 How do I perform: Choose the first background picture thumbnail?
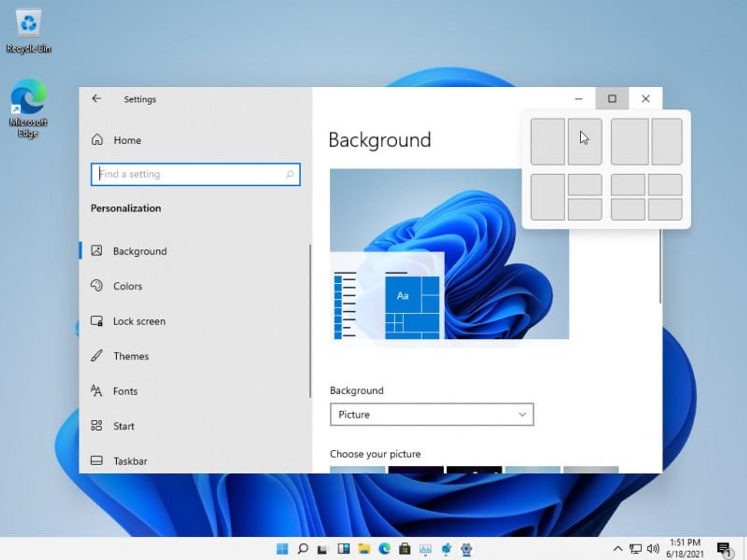tap(358, 469)
